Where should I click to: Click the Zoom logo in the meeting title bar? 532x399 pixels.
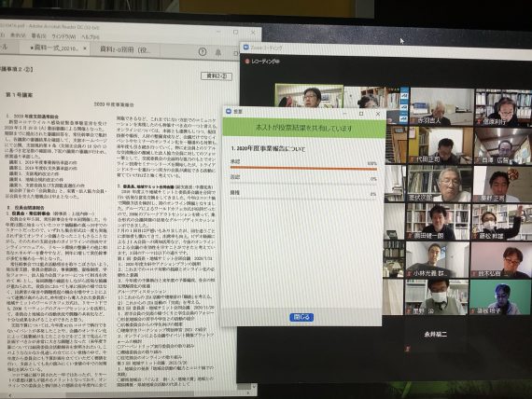(x=246, y=48)
